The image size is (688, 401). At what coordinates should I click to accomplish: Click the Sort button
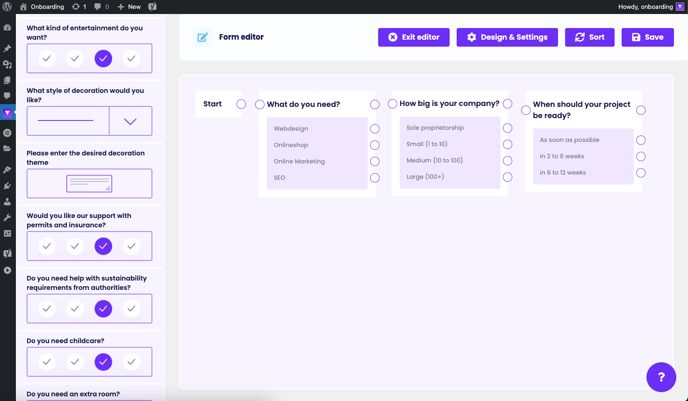coord(590,37)
